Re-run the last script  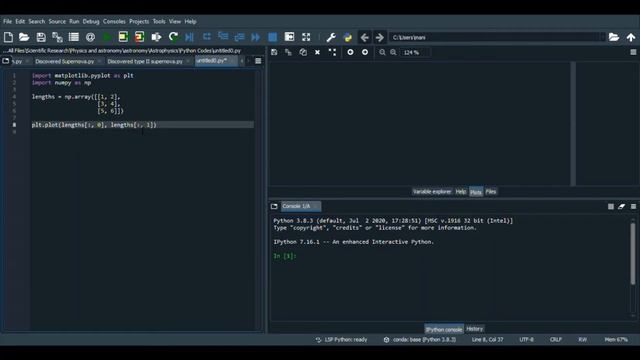pos(173,37)
